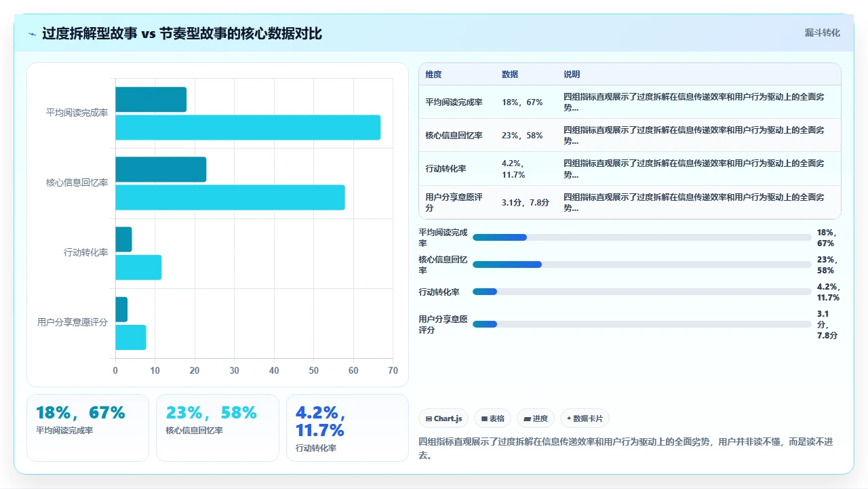Click the 3.1分，7.8分 value beside progress bars

827,324
